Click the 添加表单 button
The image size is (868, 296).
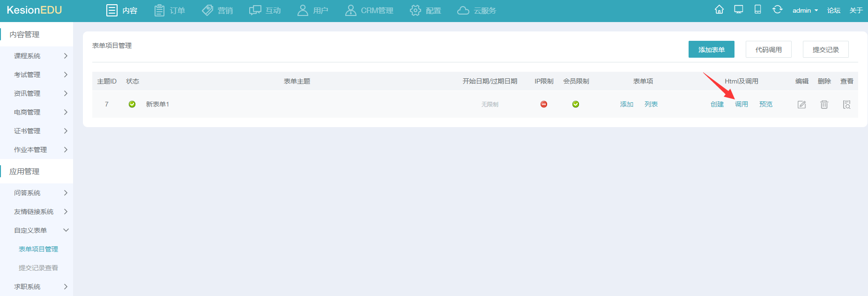click(711, 49)
